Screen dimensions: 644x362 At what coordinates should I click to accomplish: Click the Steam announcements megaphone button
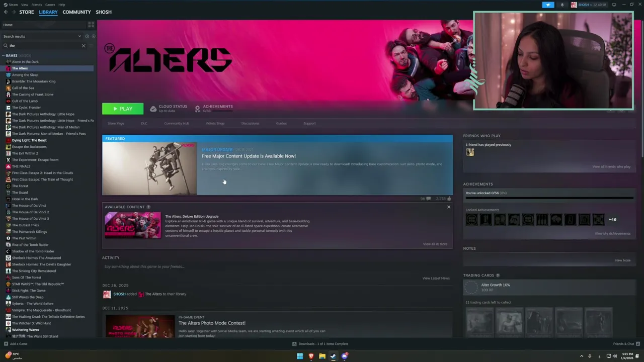point(548,5)
